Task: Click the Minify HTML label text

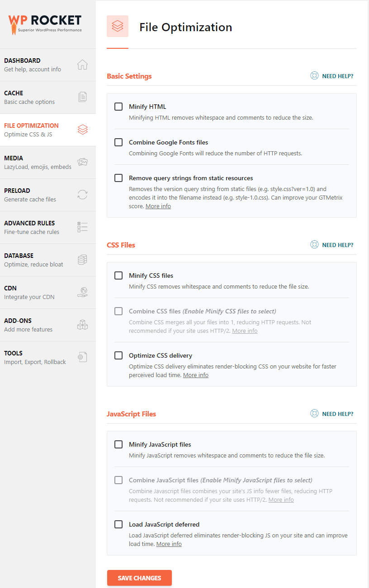Action: point(147,107)
